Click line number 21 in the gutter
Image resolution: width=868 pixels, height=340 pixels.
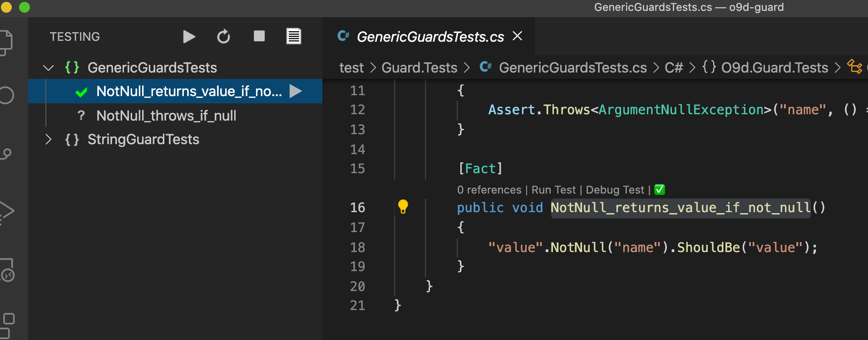357,306
